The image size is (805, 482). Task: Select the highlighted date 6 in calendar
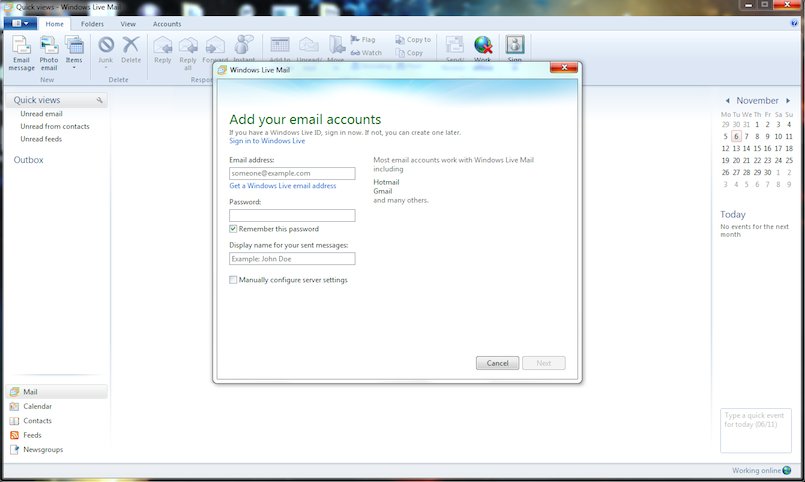coord(736,137)
